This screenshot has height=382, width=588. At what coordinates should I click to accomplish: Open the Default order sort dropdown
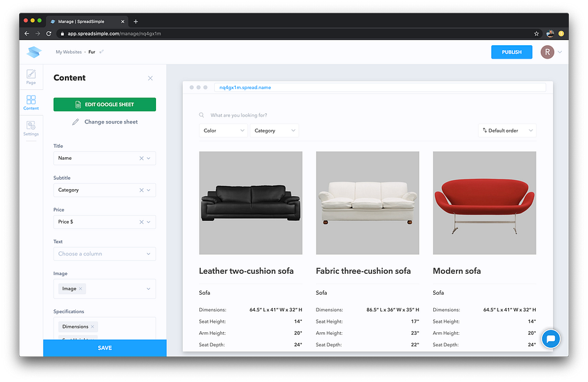click(x=507, y=131)
